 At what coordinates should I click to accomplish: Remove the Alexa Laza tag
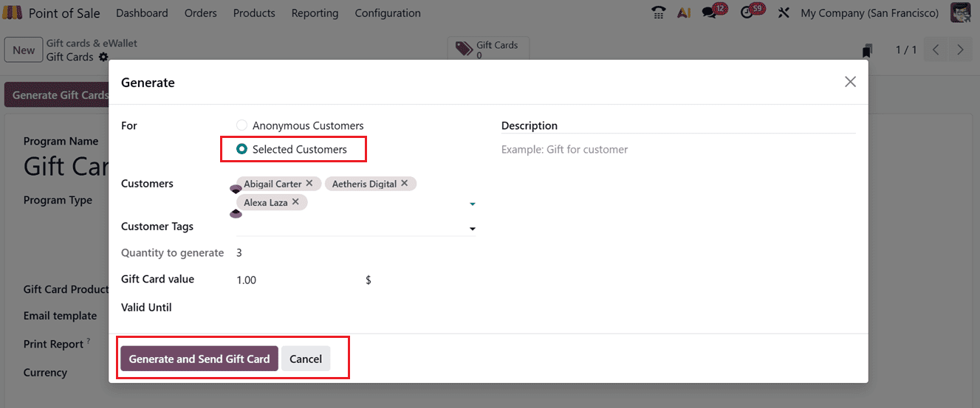(x=295, y=201)
